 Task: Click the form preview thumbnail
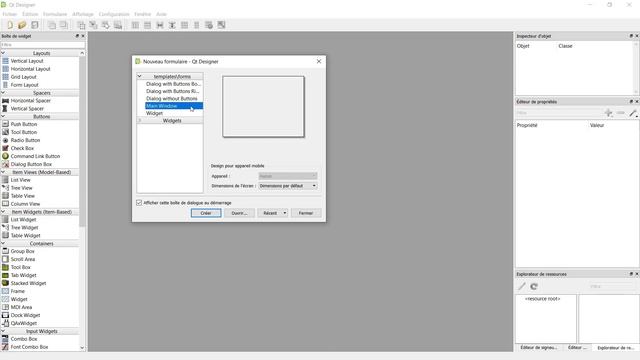(263, 107)
